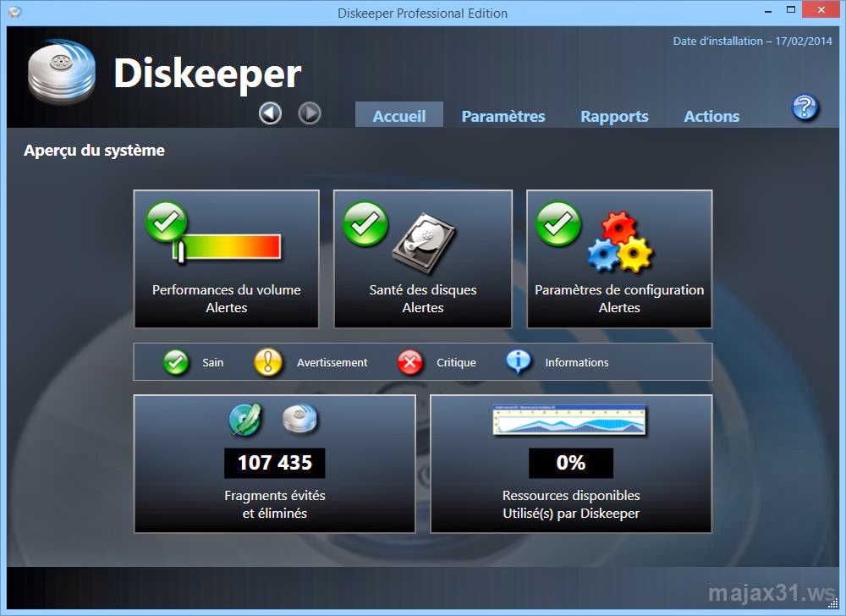Open help via the question mark icon
The width and height of the screenshot is (846, 616).
click(805, 107)
